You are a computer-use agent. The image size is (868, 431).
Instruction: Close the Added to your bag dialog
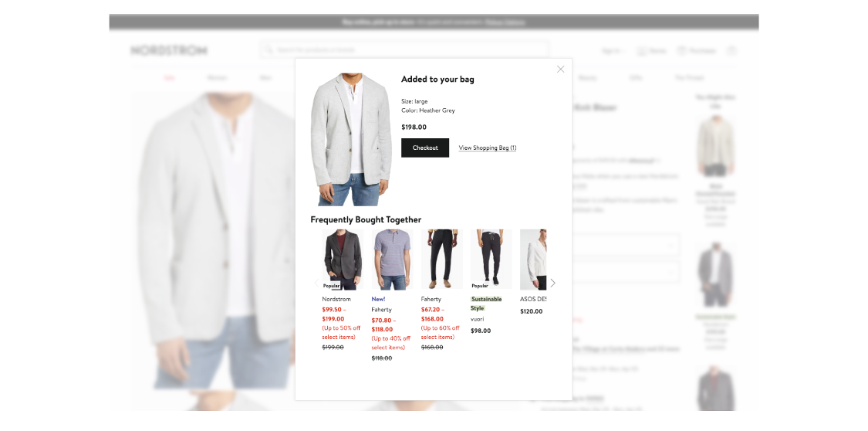coord(560,70)
